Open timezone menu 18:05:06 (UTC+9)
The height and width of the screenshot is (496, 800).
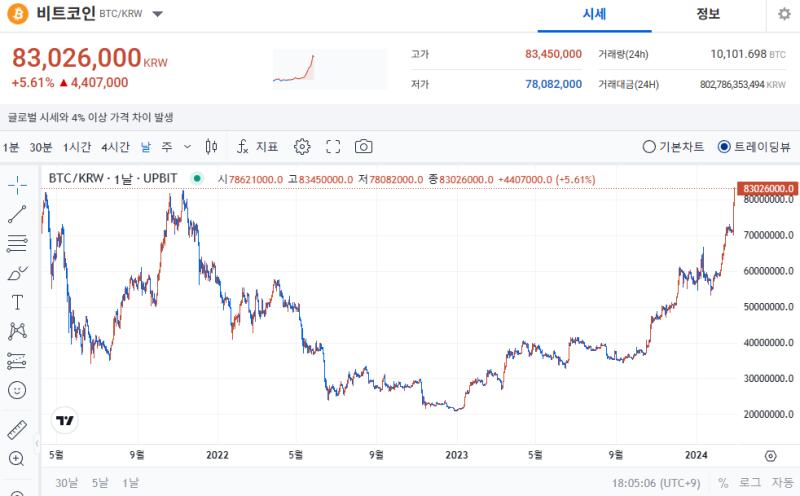[656, 483]
